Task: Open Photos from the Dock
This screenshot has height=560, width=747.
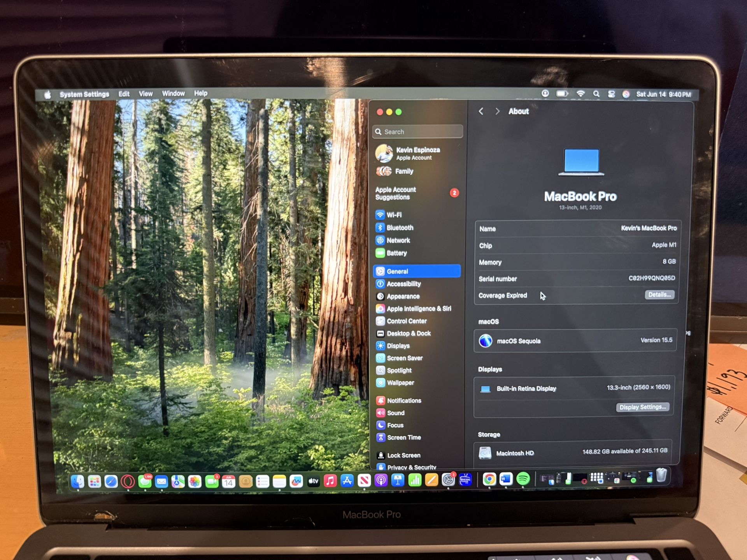Action: click(195, 481)
